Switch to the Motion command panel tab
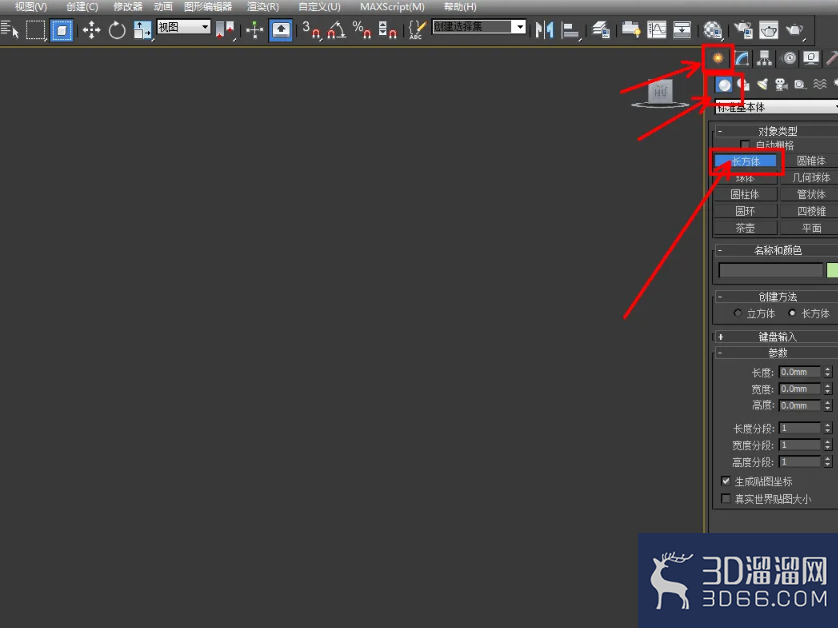This screenshot has width=838, height=628. coord(789,58)
